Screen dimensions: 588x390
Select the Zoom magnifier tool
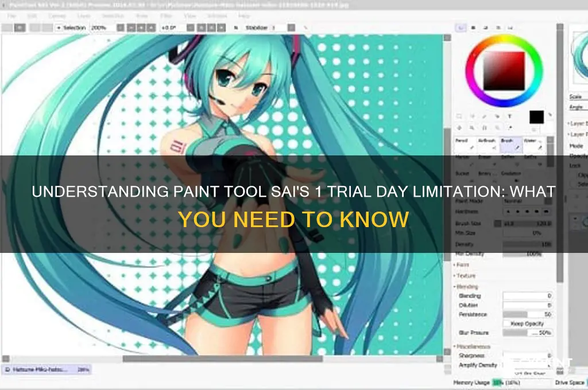(472, 128)
